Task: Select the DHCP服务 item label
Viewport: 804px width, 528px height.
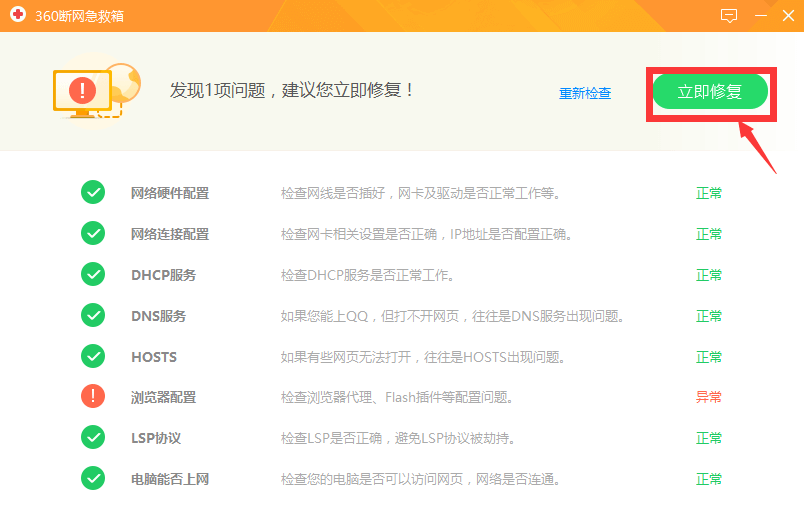Action: click(x=164, y=275)
